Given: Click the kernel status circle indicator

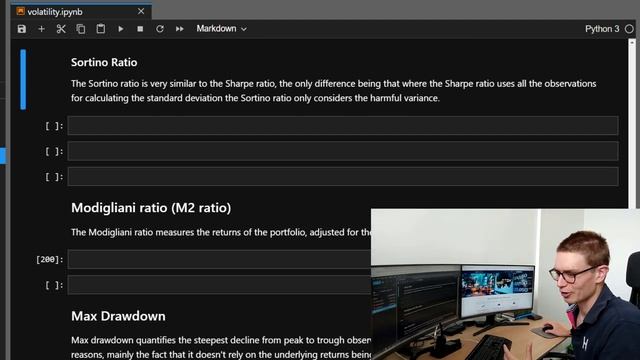Looking at the screenshot, I should [629, 29].
